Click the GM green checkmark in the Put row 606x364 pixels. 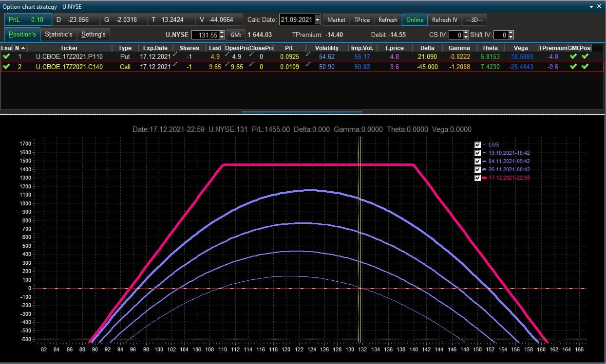573,56
